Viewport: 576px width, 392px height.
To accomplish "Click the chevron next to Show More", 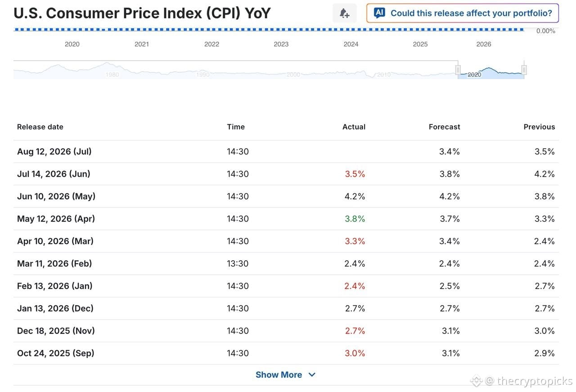I will click(312, 374).
